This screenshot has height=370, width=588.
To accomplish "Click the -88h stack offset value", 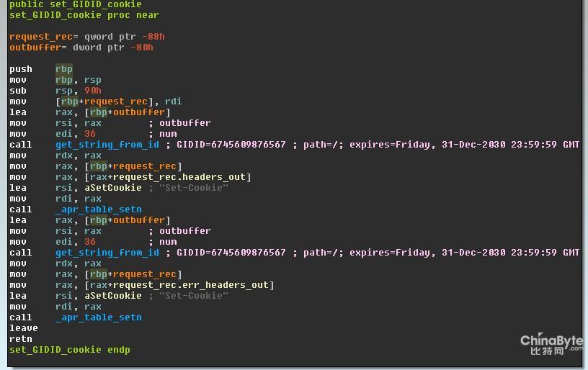I will (x=153, y=37).
